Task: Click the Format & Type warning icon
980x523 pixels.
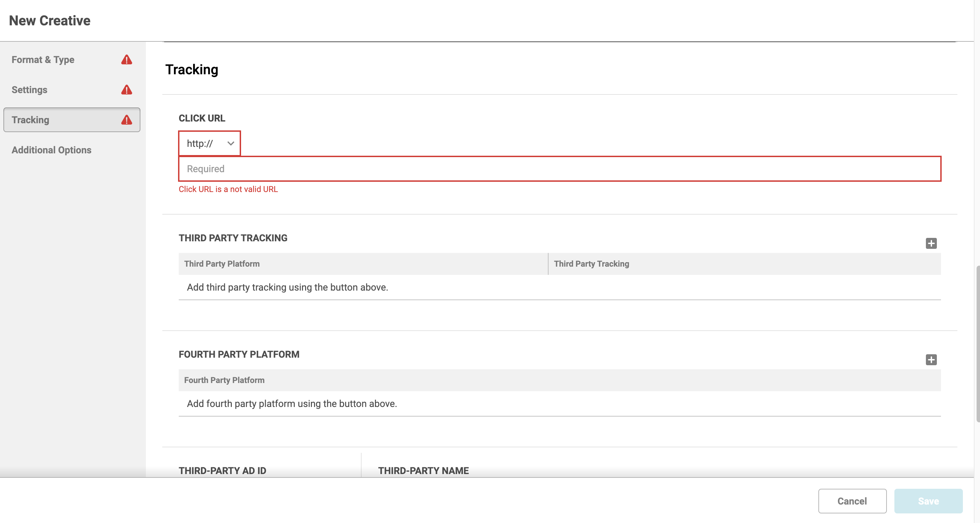Action: pos(127,60)
